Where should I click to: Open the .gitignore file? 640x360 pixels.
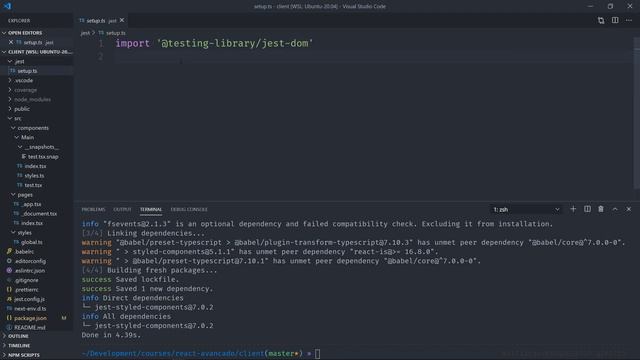coord(37,280)
